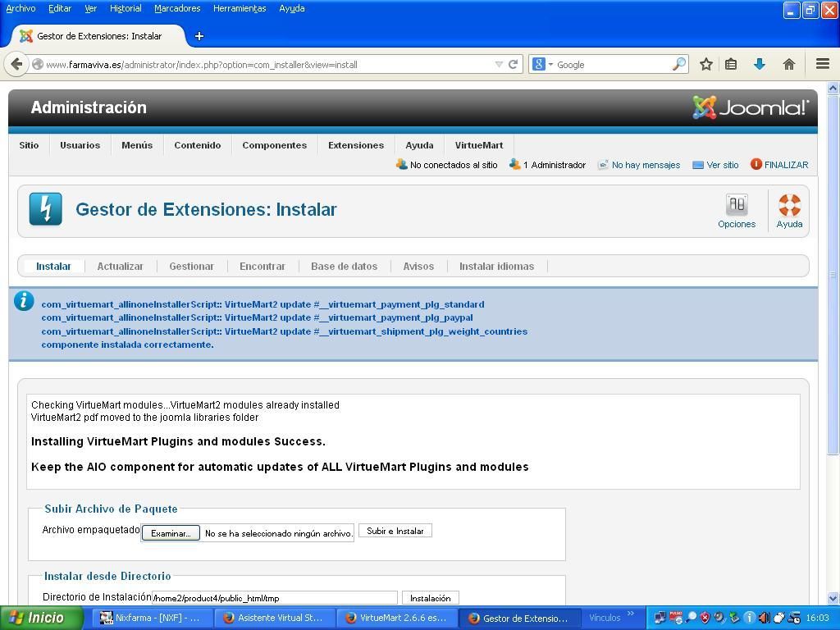Switch to the Base de datos tab
The image size is (840, 630).
coord(344,267)
